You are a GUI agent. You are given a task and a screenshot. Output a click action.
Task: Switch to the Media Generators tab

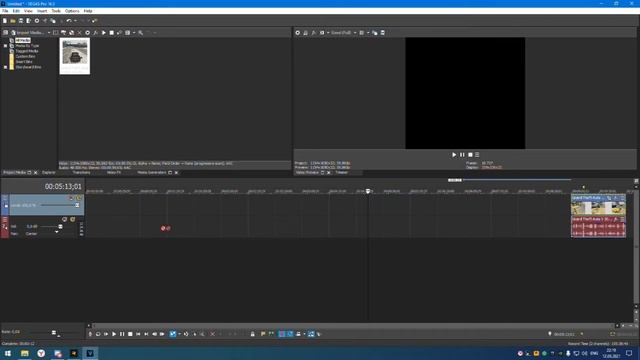coord(151,173)
